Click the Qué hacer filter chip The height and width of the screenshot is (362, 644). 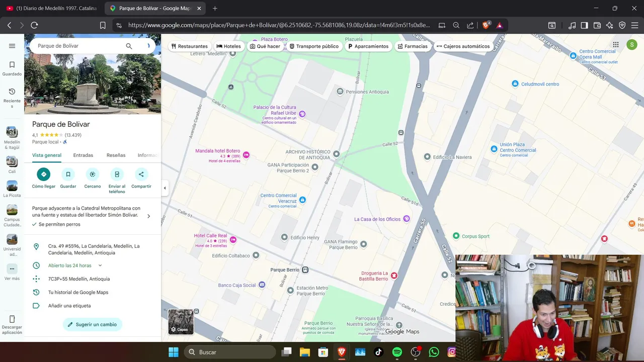(x=265, y=46)
